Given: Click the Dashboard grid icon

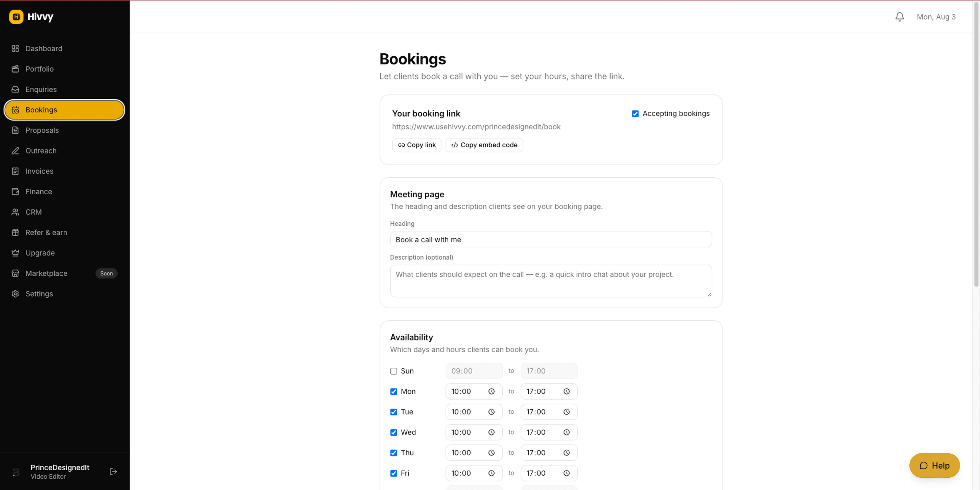Looking at the screenshot, I should (x=15, y=48).
